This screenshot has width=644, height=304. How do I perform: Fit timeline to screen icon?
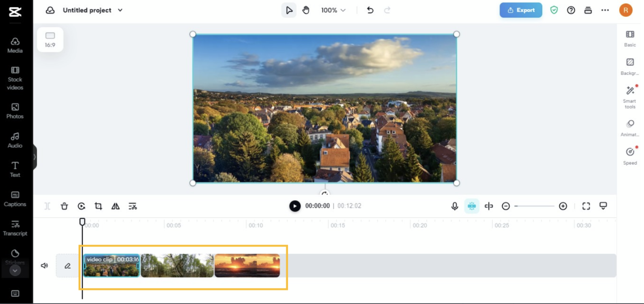586,206
